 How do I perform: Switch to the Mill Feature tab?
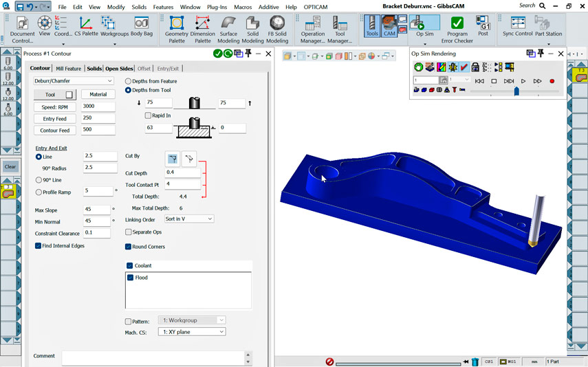pyautogui.click(x=68, y=69)
